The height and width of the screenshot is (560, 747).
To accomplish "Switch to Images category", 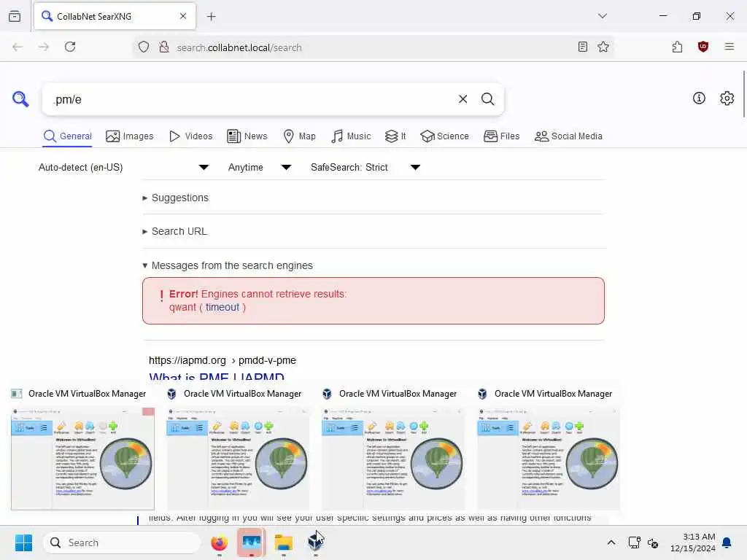I will [x=130, y=136].
